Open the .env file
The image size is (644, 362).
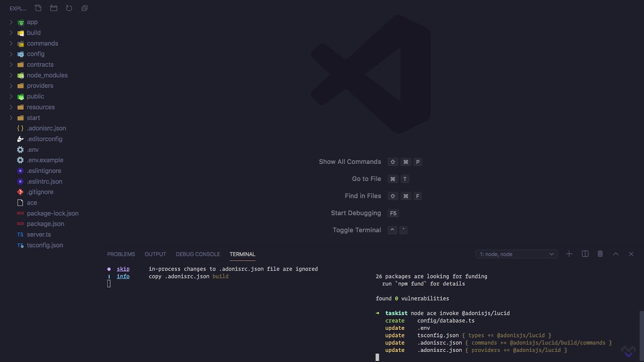33,149
